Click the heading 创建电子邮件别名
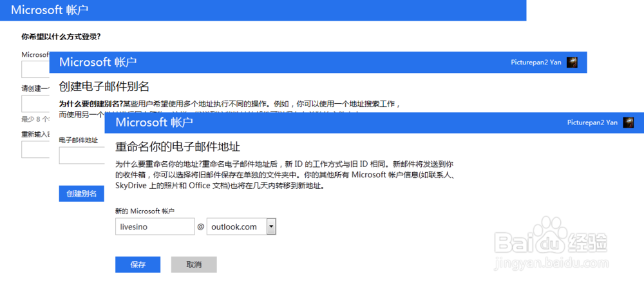Screen dimensions: 644x285 tap(104, 86)
